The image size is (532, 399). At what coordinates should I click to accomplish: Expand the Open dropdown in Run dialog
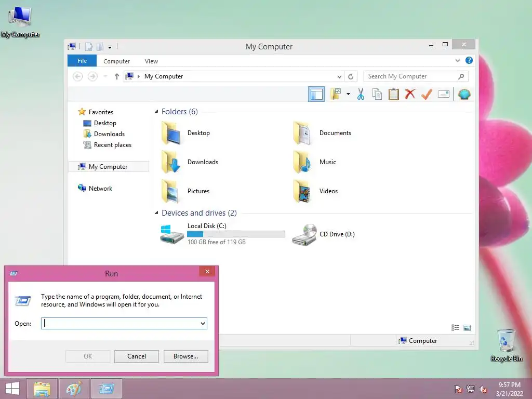click(x=203, y=323)
